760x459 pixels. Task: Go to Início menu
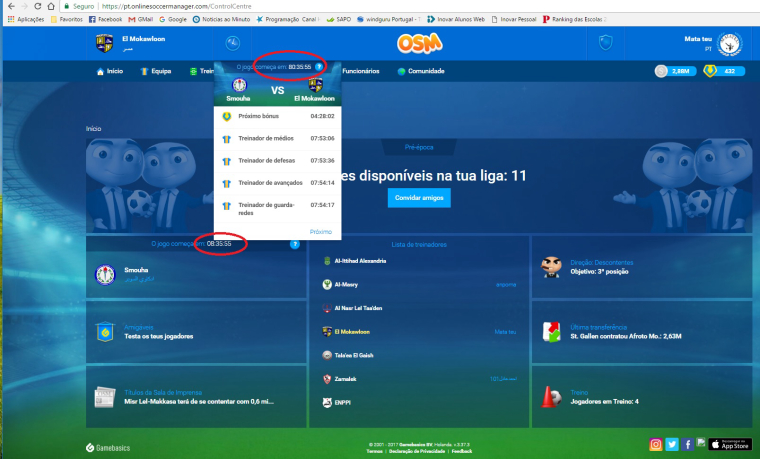coord(110,71)
